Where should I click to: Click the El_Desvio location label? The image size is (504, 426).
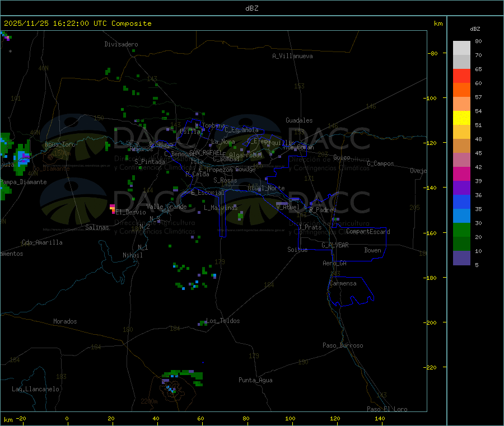coord(130,212)
